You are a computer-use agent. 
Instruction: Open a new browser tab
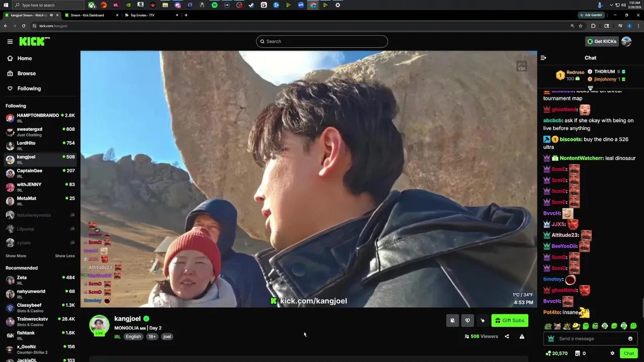click(186, 15)
